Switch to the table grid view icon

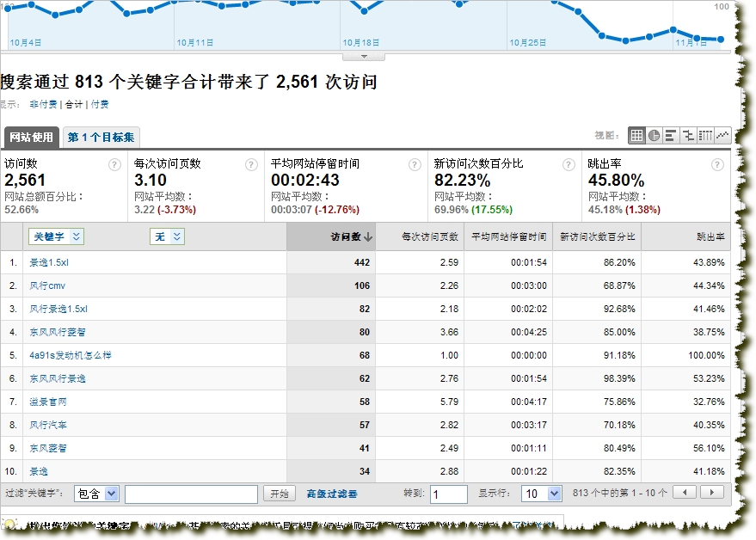tap(636, 136)
